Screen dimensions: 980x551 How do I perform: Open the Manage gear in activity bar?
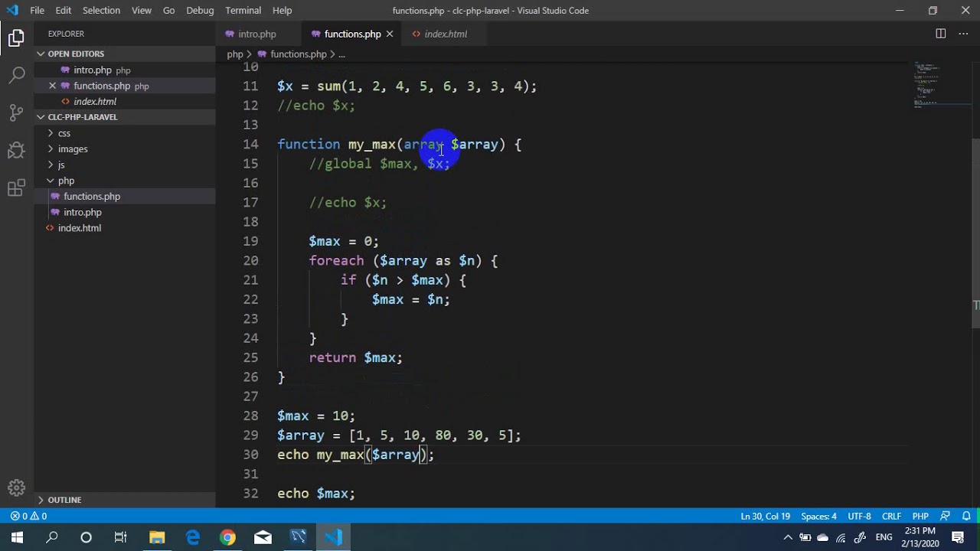[x=16, y=487]
